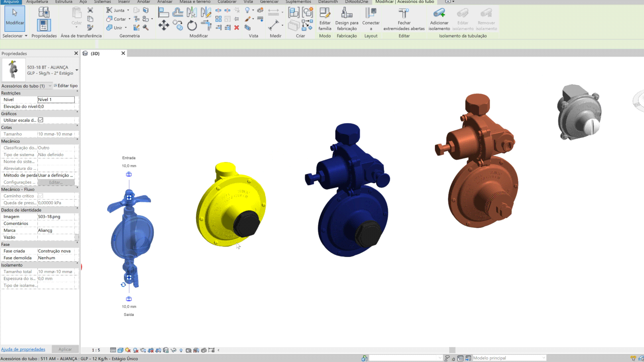The height and width of the screenshot is (362, 644).
Task: Toggle Propriedades panel button in ribbon
Action: pyautogui.click(x=44, y=25)
